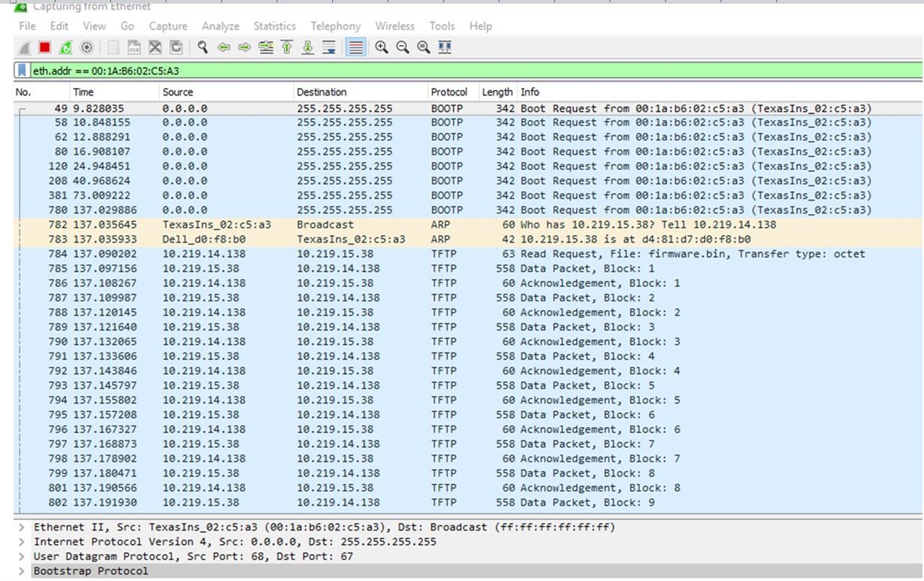Open the Wireless menu

click(x=394, y=26)
